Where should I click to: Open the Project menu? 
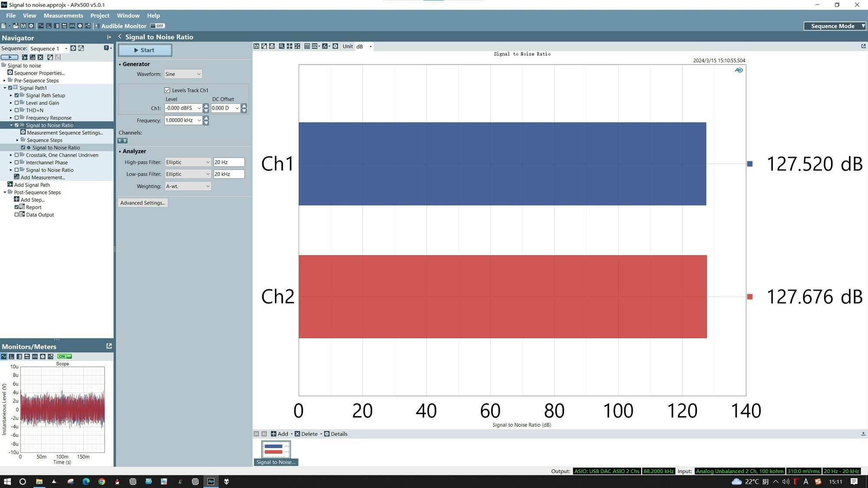[100, 16]
